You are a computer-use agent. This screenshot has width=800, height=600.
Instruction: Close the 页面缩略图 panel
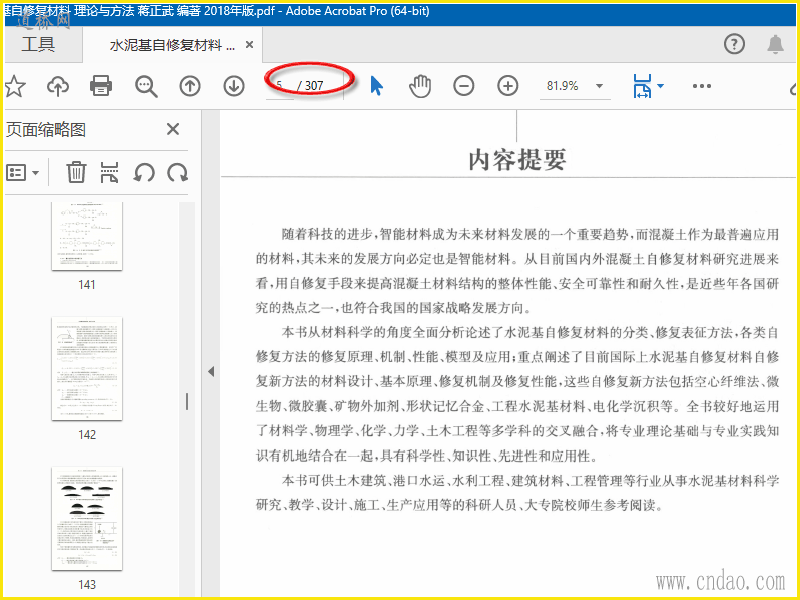click(173, 129)
